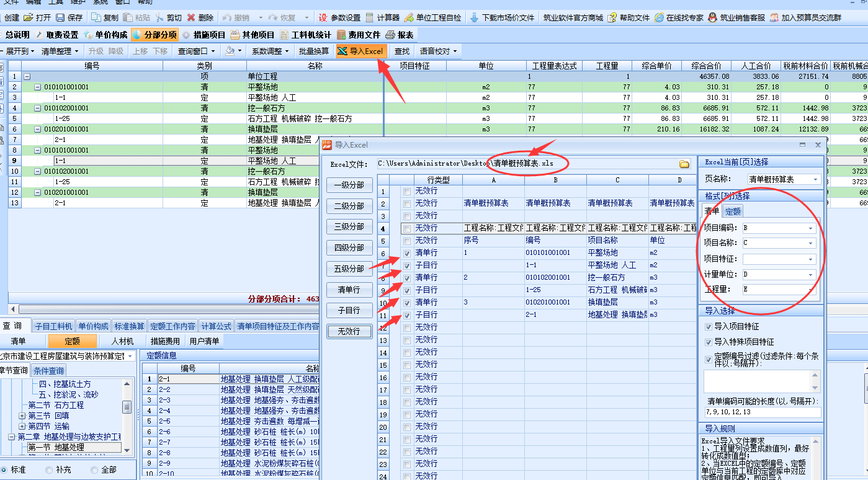The width and height of the screenshot is (868, 480).
Task: Click 清单编码可能的长度 input field
Action: click(x=762, y=412)
